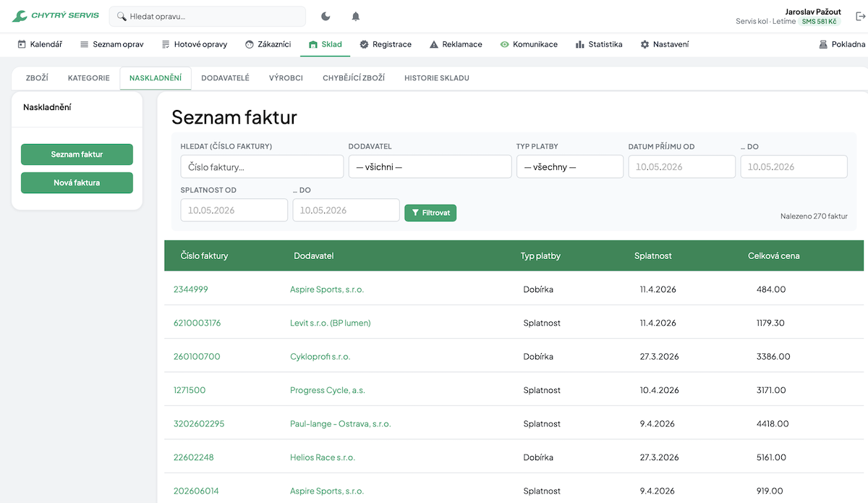Viewport: 868px width, 503px height.
Task: Open Splatnost do date field
Action: pyautogui.click(x=346, y=210)
